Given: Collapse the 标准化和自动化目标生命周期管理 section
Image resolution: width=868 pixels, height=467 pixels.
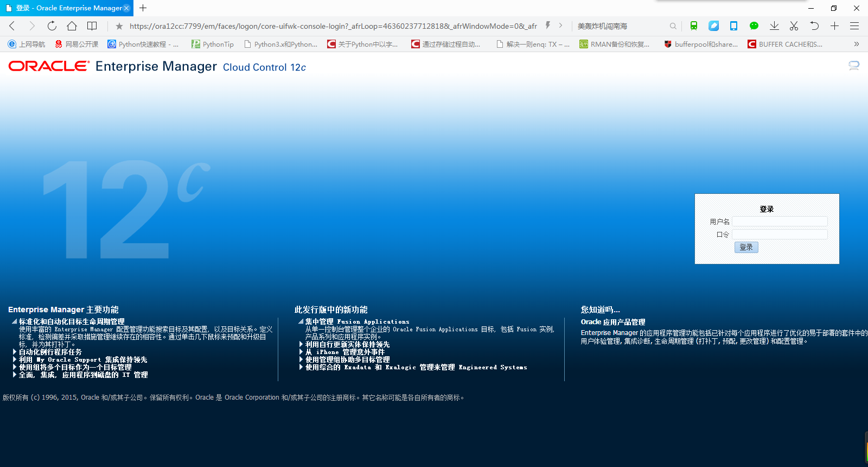Looking at the screenshot, I should pos(15,321).
